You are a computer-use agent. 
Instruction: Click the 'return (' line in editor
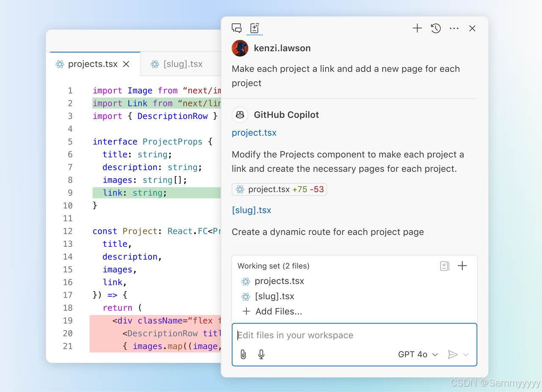122,308
